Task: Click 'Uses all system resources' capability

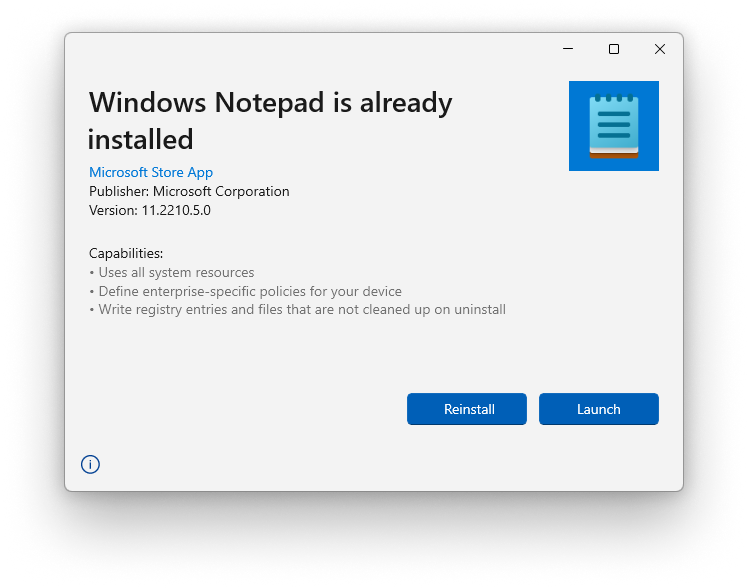Action: point(172,272)
